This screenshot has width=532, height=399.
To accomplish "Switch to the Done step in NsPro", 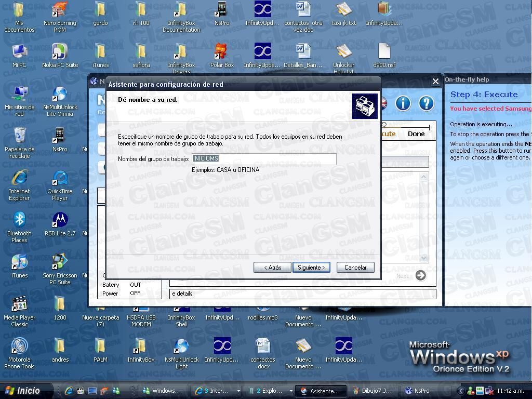I will click(x=416, y=134).
